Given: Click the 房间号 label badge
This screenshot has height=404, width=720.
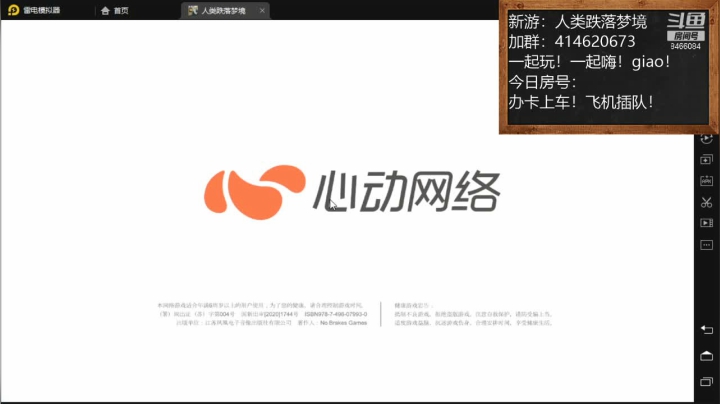Looking at the screenshot, I should 686,36.
